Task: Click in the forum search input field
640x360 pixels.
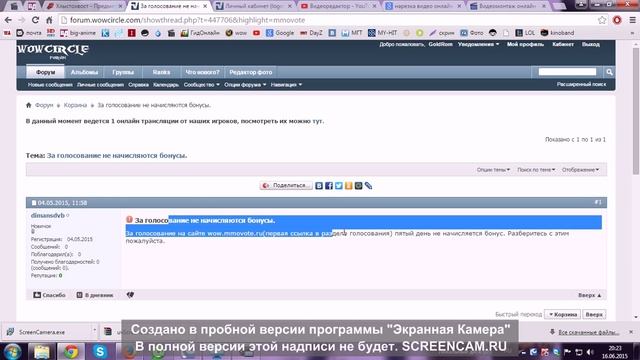Action: (567, 72)
